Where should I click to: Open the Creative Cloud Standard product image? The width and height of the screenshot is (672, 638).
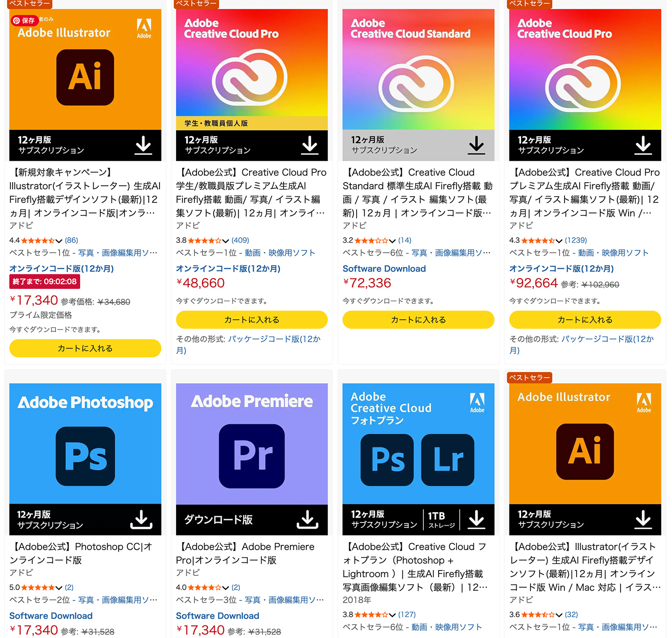[418, 85]
